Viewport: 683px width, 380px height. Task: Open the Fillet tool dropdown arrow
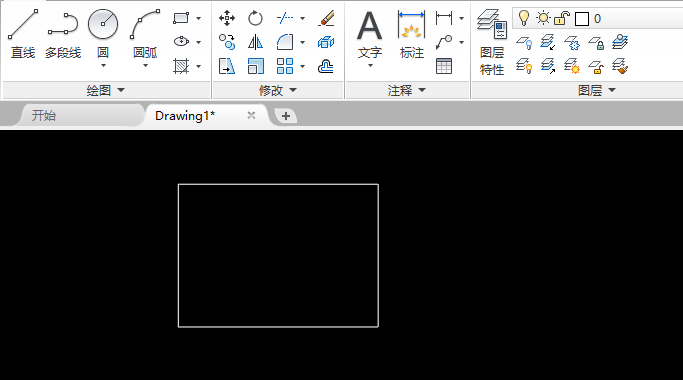click(302, 43)
